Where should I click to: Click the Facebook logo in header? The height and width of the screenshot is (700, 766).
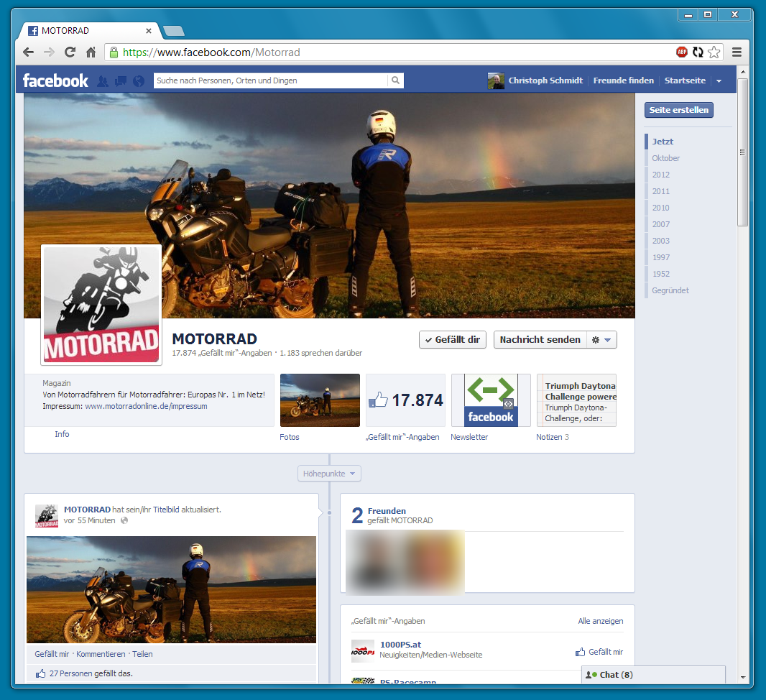55,80
